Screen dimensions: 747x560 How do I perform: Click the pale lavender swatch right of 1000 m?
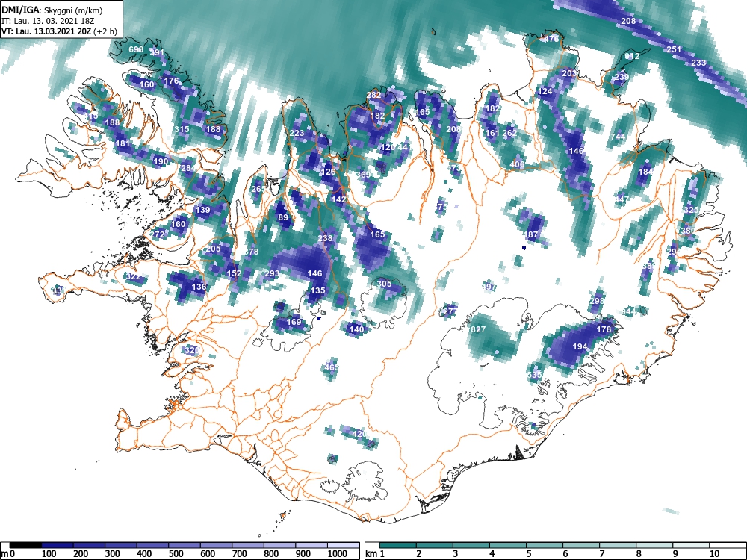[x=344, y=545]
